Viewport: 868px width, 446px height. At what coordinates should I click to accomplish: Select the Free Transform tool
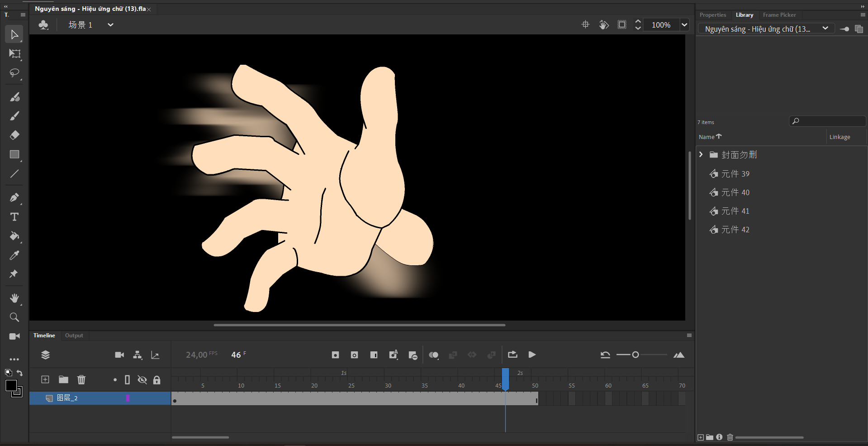(14, 54)
